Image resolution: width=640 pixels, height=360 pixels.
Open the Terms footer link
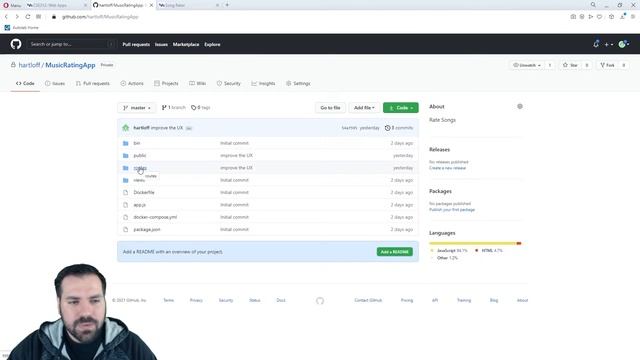pyautogui.click(x=169, y=300)
